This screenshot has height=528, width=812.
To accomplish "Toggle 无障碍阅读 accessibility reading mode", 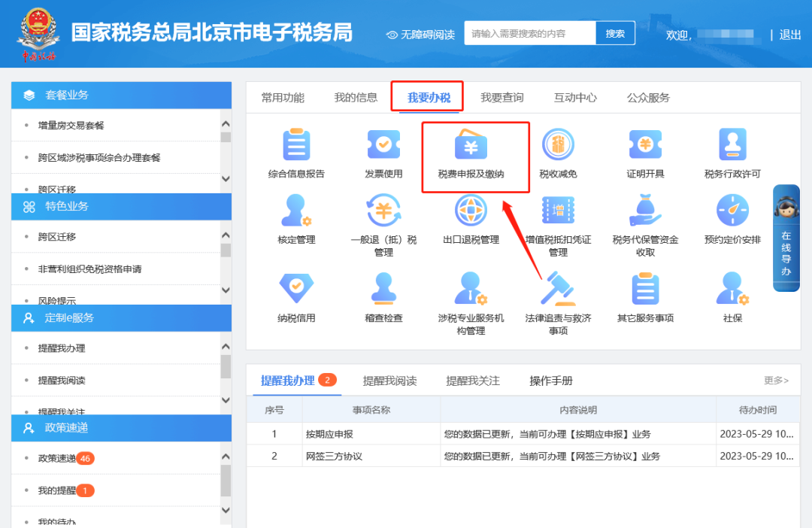I will pos(420,35).
